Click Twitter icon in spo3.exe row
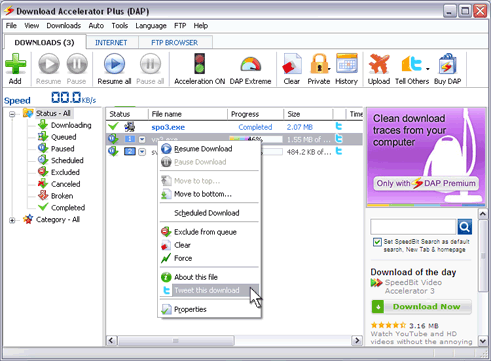 [x=339, y=126]
